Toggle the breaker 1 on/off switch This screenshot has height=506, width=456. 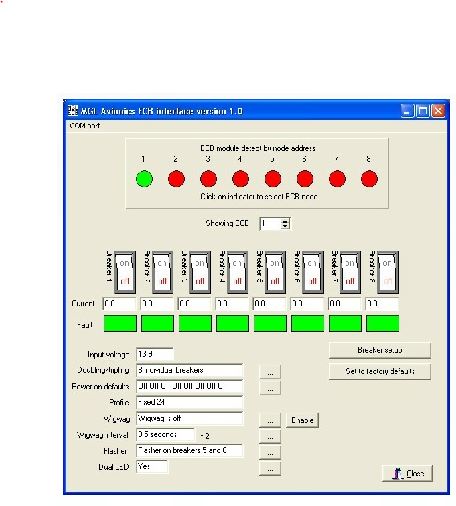(x=125, y=272)
